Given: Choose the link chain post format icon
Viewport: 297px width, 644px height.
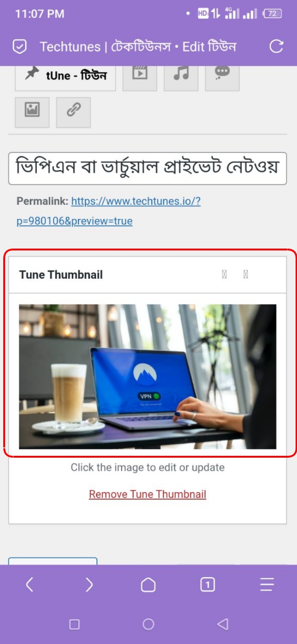Looking at the screenshot, I should click(73, 112).
